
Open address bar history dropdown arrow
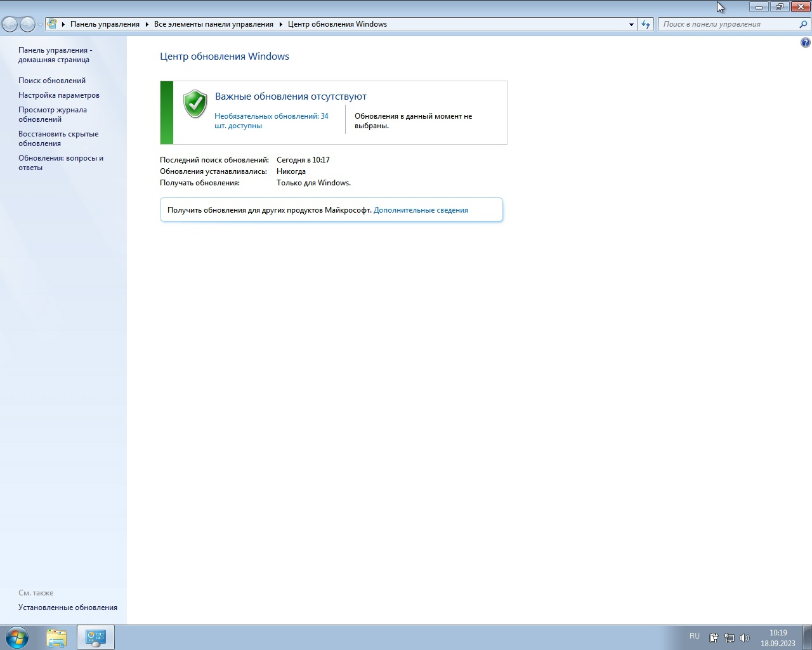coord(631,24)
